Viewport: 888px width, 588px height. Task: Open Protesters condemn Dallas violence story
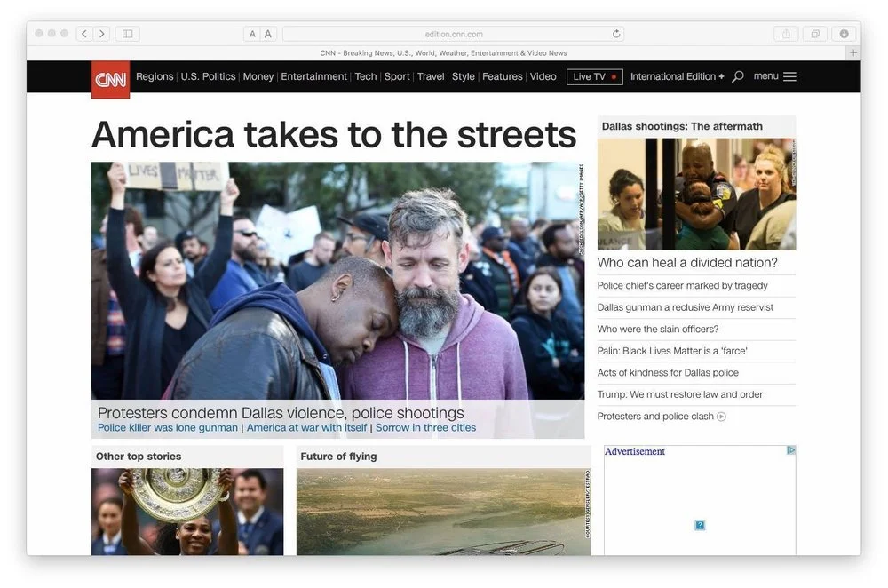[x=281, y=412]
